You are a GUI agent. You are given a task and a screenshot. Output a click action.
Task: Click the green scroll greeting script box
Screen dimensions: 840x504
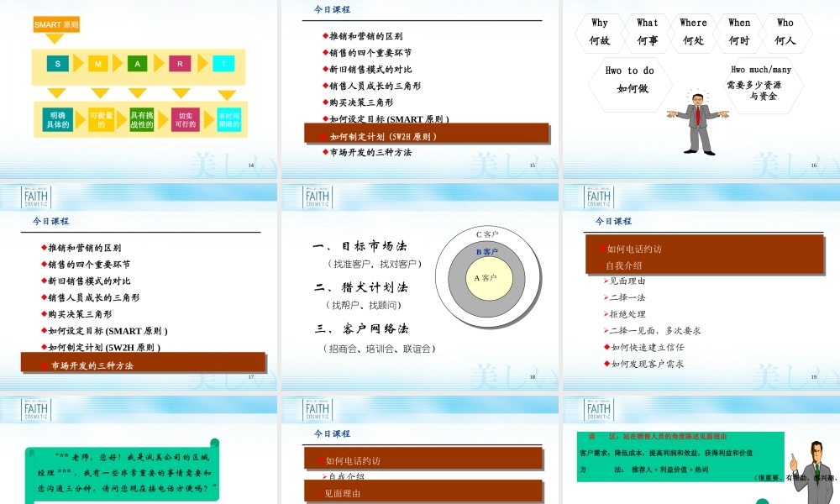pos(123,471)
